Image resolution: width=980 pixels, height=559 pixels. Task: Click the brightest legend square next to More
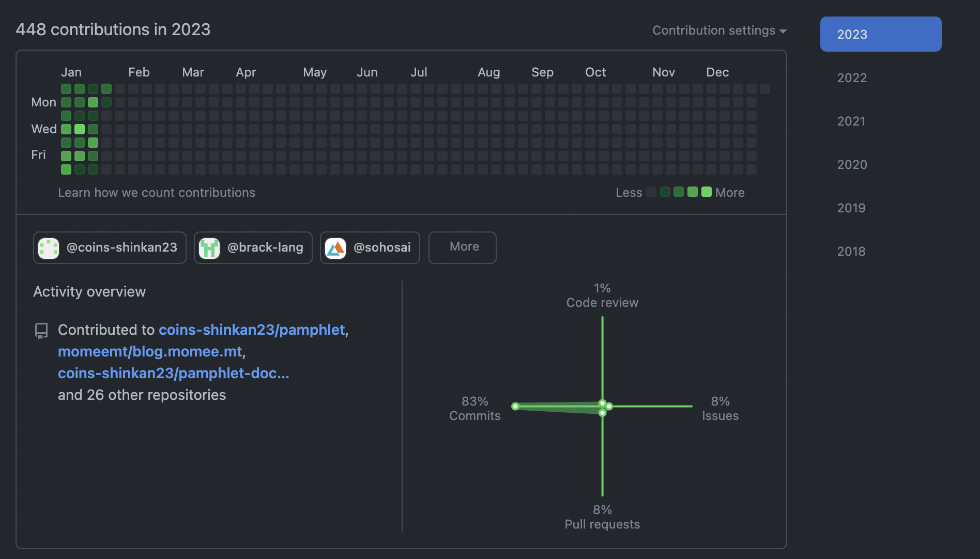pos(707,192)
